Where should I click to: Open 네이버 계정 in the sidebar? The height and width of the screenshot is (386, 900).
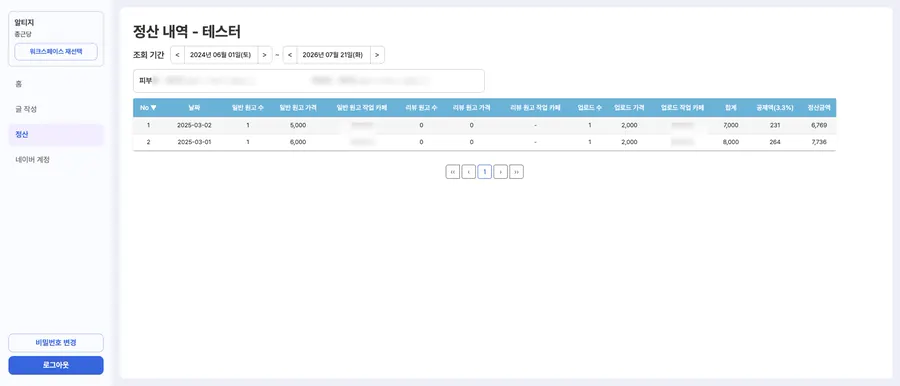[x=56, y=160]
